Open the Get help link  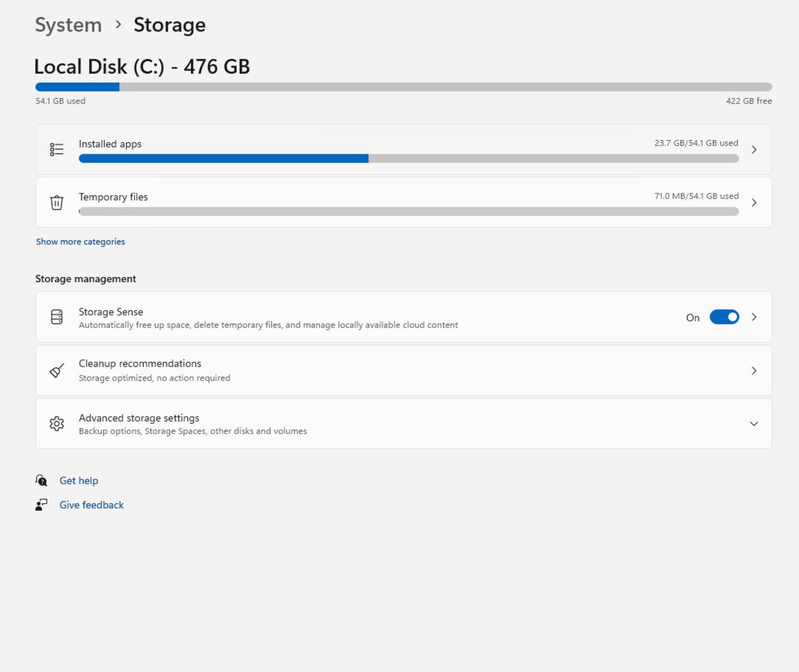pyautogui.click(x=79, y=481)
